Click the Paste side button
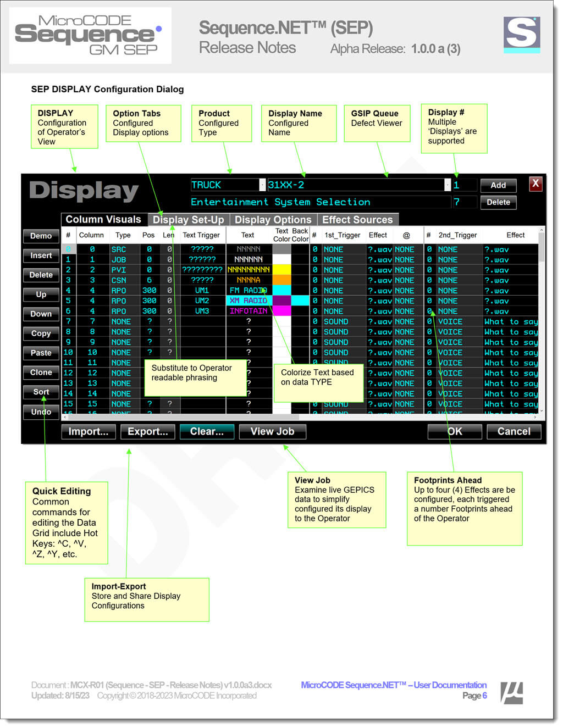The width and height of the screenshot is (563, 728). tap(41, 353)
